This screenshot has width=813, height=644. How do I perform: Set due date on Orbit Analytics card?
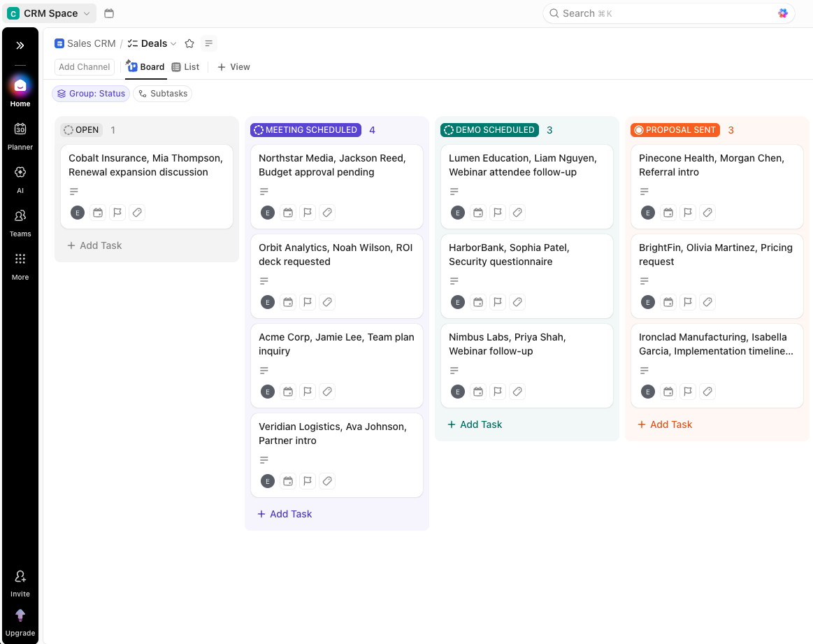(x=288, y=302)
